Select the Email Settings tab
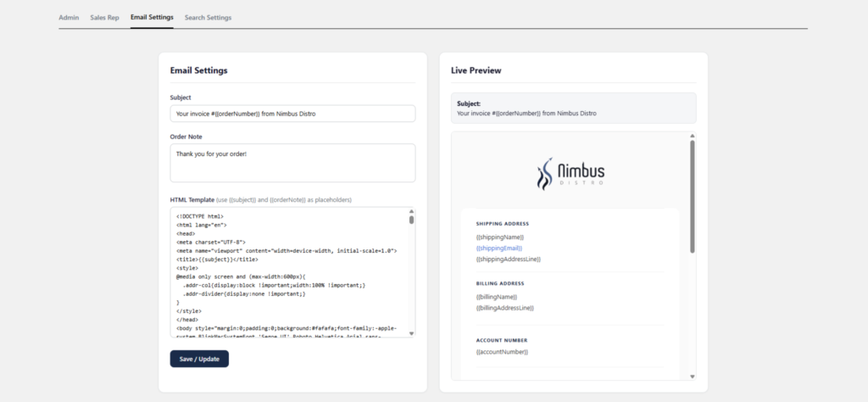 (152, 18)
